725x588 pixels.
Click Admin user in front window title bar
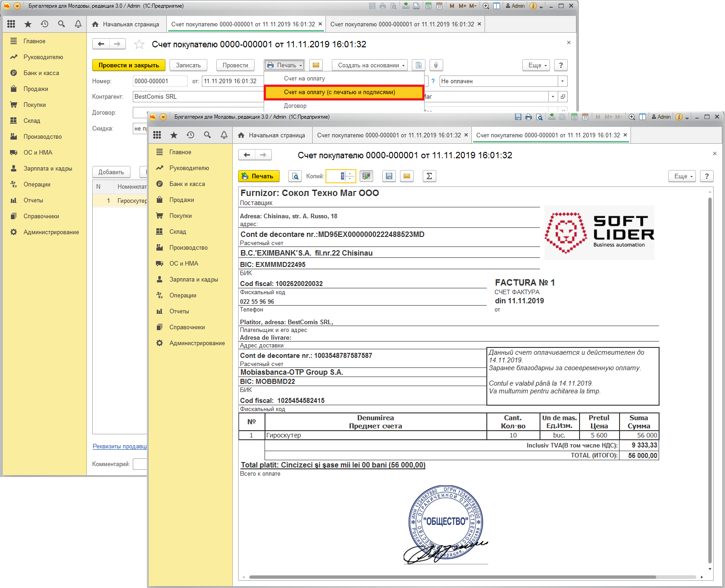(x=661, y=117)
